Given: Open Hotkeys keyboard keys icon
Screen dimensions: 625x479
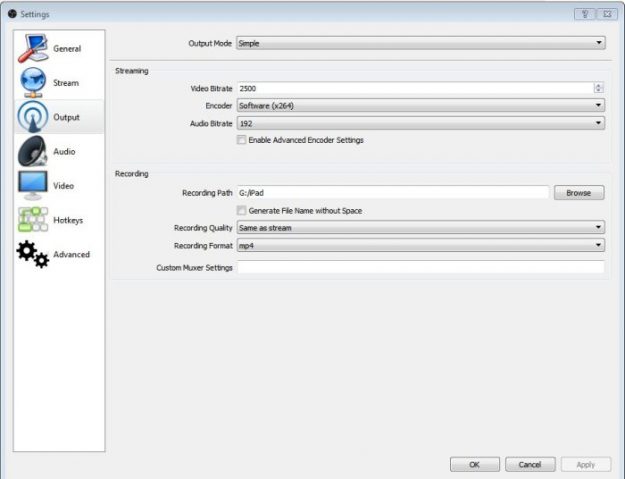Looking at the screenshot, I should pyautogui.click(x=33, y=220).
